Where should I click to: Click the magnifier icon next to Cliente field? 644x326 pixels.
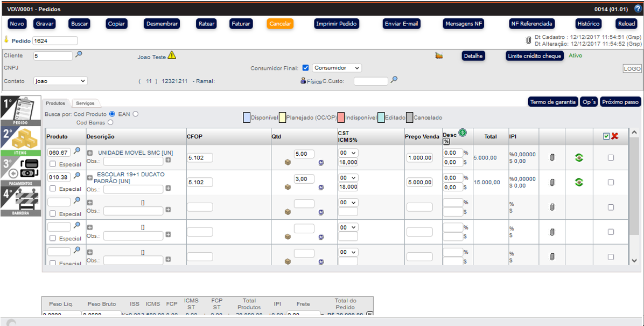click(x=79, y=54)
